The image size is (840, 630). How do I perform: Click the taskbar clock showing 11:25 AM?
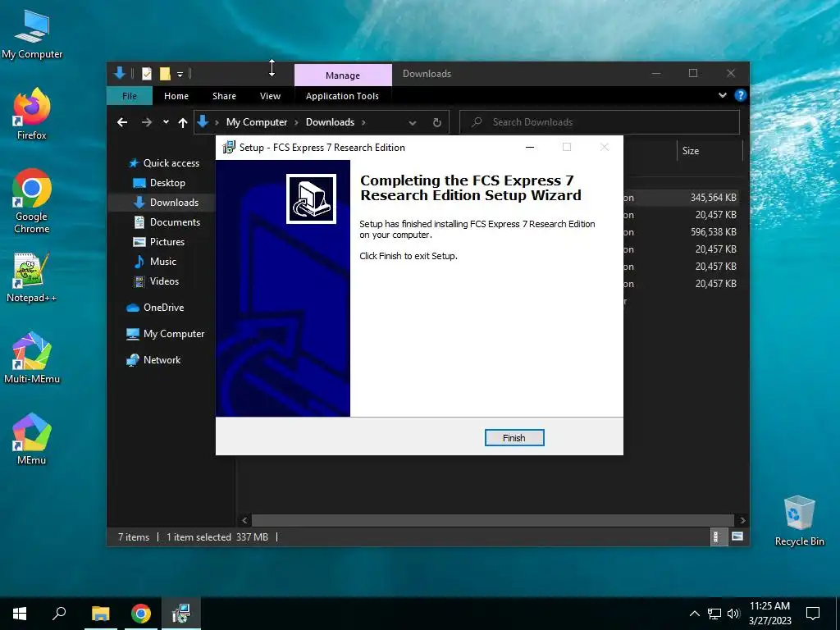(769, 614)
